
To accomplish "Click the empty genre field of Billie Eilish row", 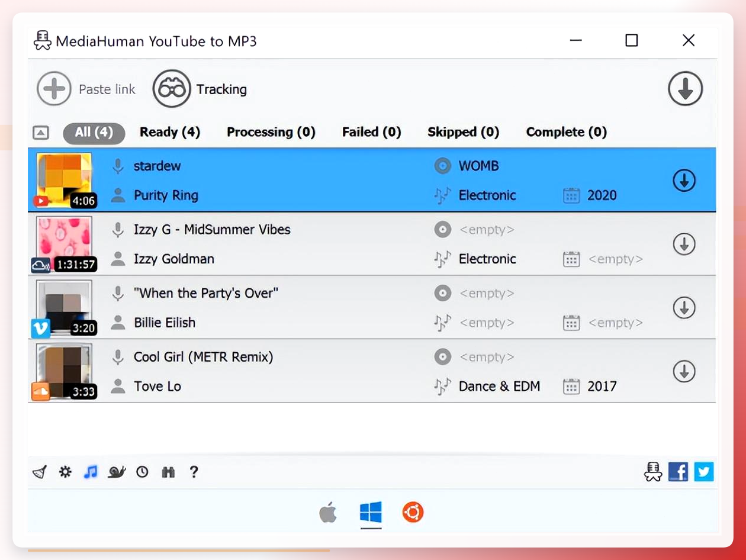I will tap(487, 323).
